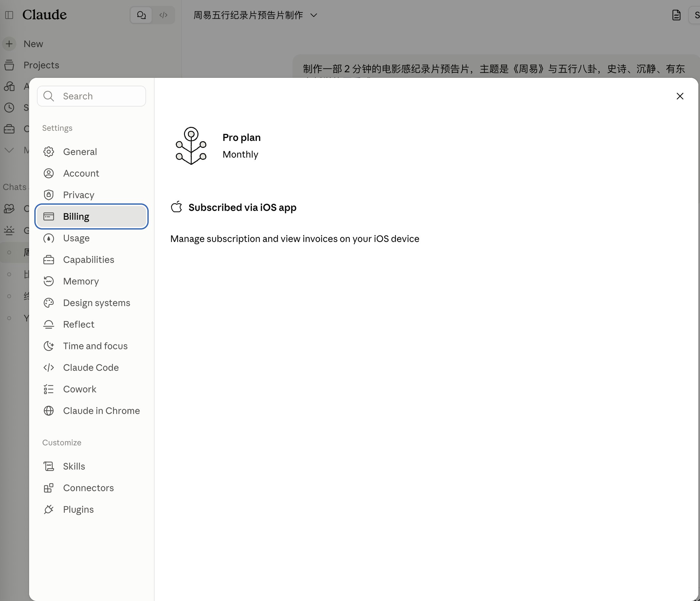
Task: Click the Plugins plug icon
Action: point(49,509)
